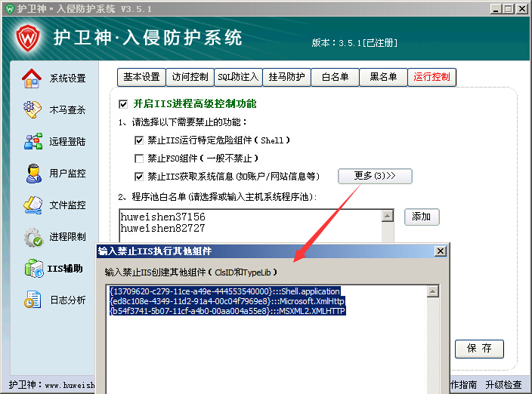The height and width of the screenshot is (394, 532).
Task: Open the 黑名单 tab
Action: pyautogui.click(x=383, y=77)
